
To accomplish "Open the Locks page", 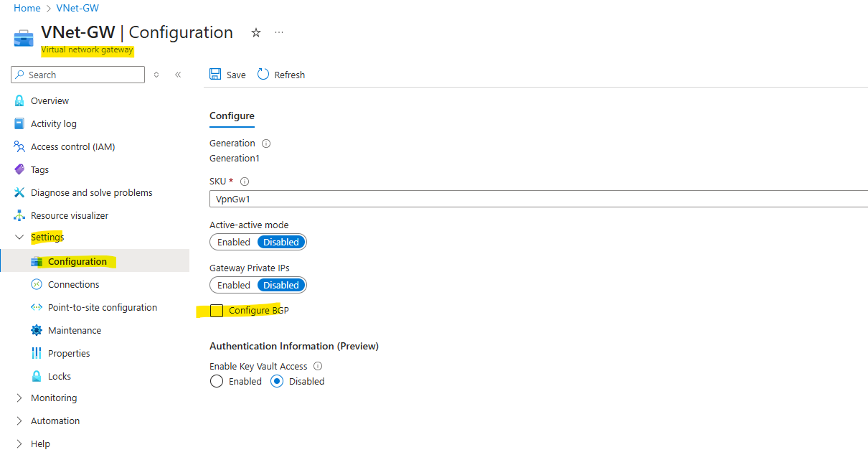I will point(60,376).
